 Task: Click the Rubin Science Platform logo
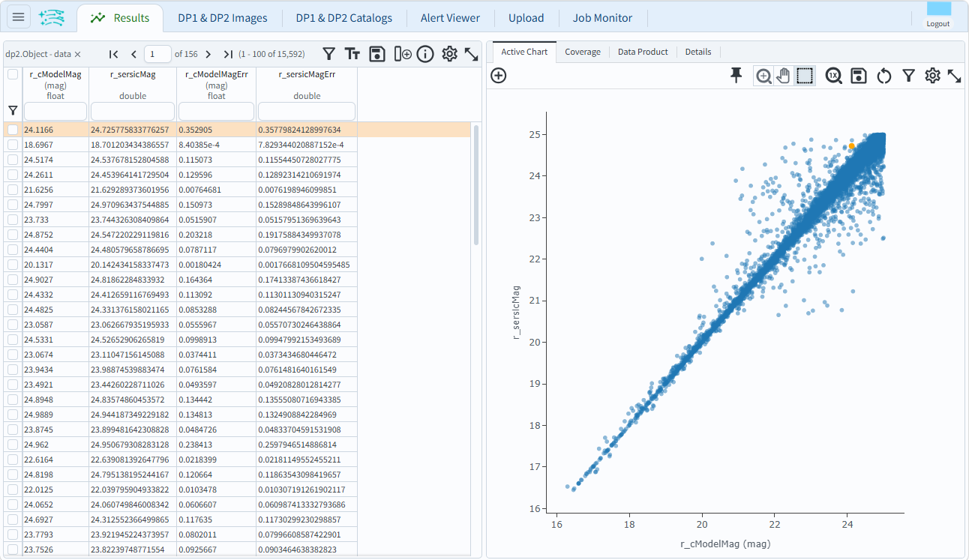click(51, 17)
